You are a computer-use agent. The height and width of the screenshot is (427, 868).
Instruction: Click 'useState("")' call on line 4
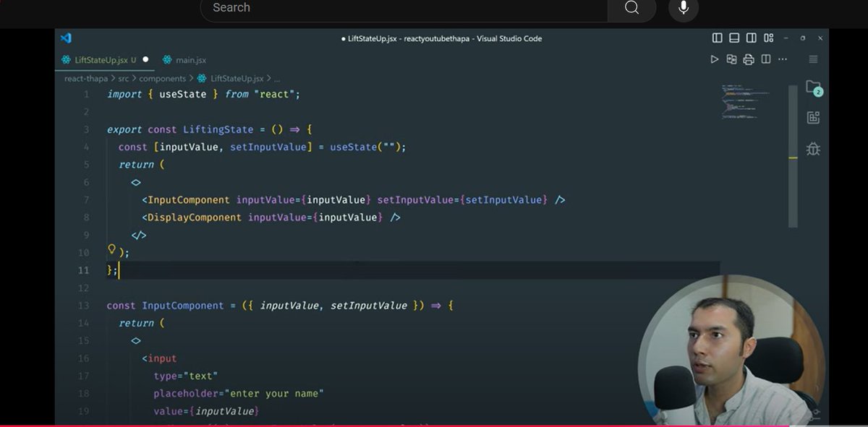tap(365, 147)
